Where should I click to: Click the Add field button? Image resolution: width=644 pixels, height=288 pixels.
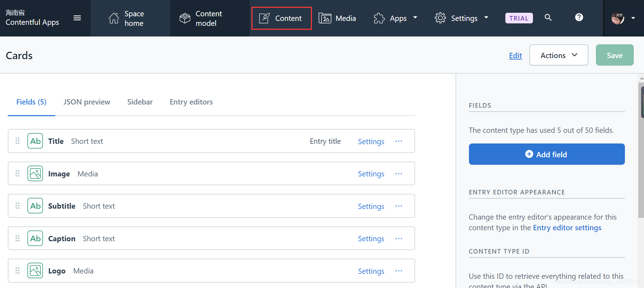click(547, 154)
